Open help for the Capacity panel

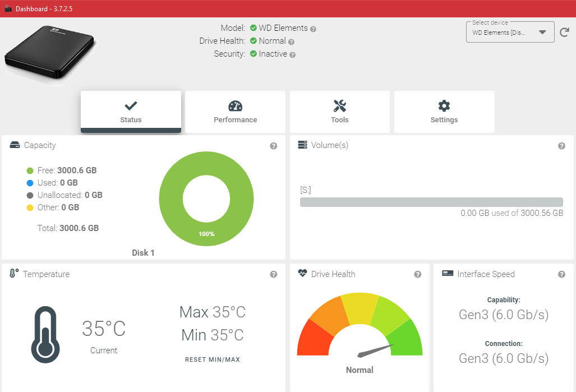(x=273, y=146)
